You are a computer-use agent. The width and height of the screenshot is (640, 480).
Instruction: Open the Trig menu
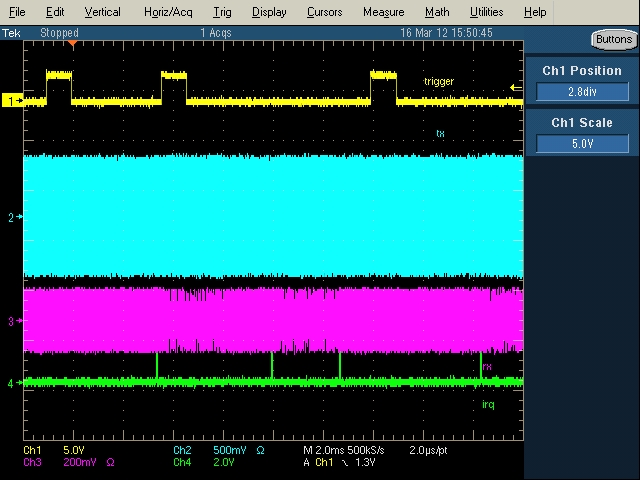point(221,12)
